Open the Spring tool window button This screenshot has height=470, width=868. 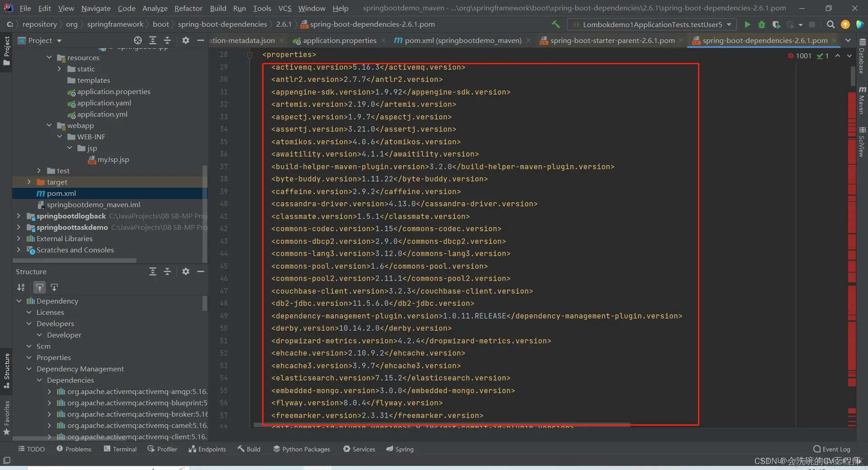400,449
